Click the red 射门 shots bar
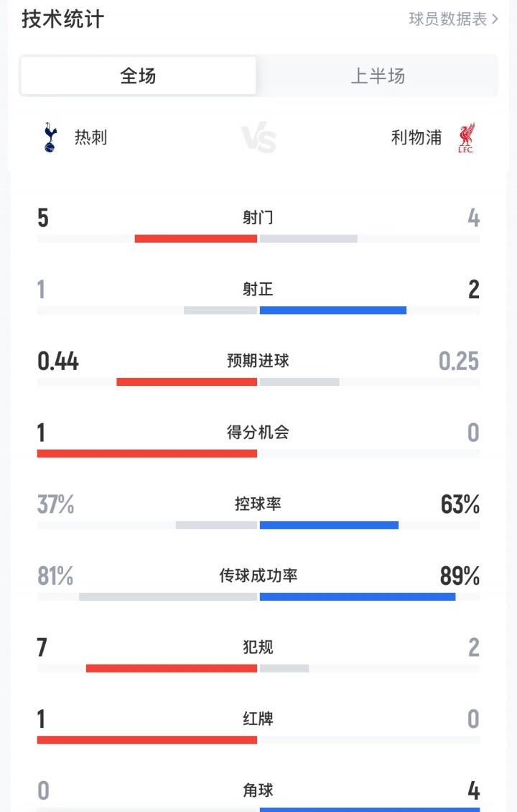 click(196, 239)
